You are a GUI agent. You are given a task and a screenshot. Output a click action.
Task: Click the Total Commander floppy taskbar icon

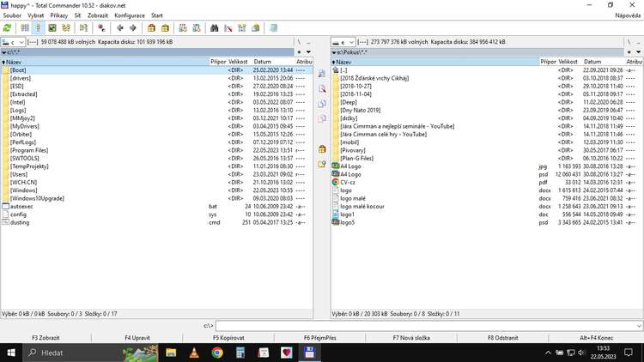[310, 353]
